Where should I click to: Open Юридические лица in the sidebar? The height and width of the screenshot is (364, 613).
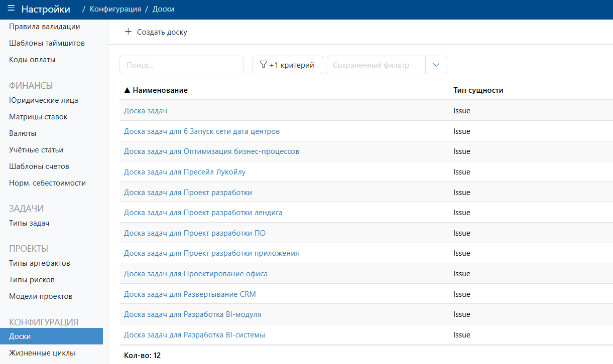coord(44,100)
